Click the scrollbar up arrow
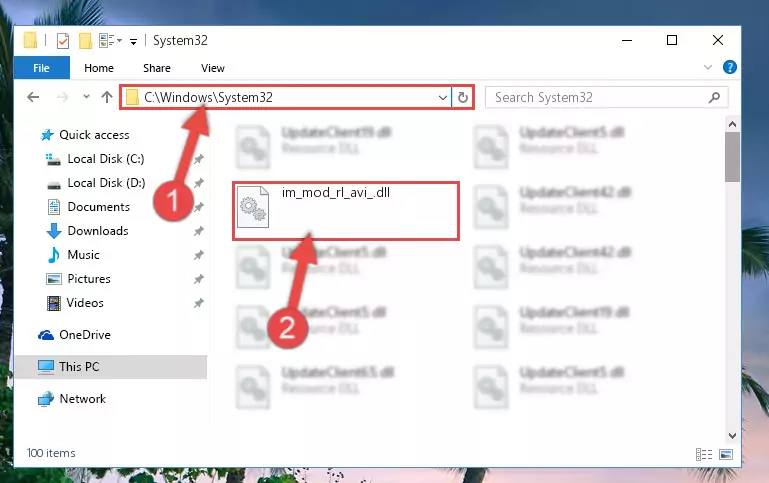Viewport: 769px width, 483px height. (x=732, y=124)
